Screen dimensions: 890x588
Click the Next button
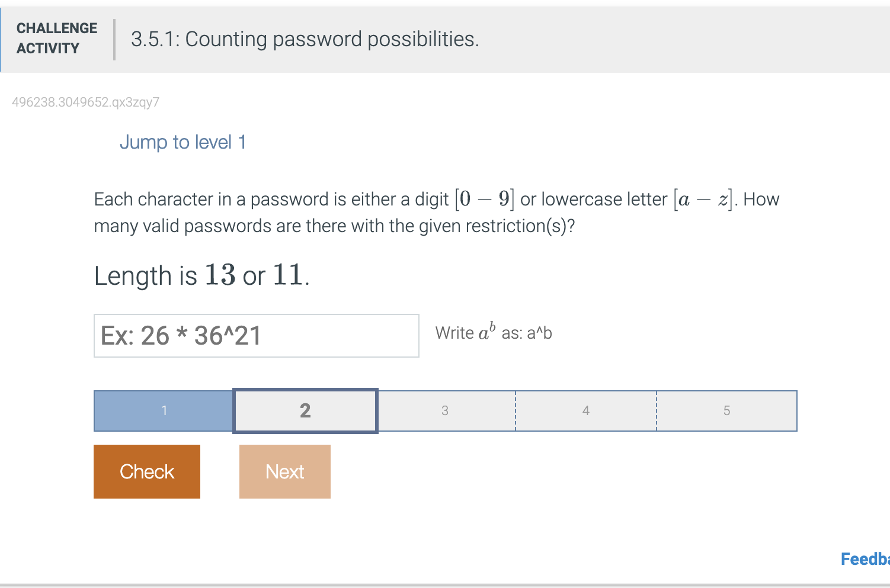[x=284, y=471]
